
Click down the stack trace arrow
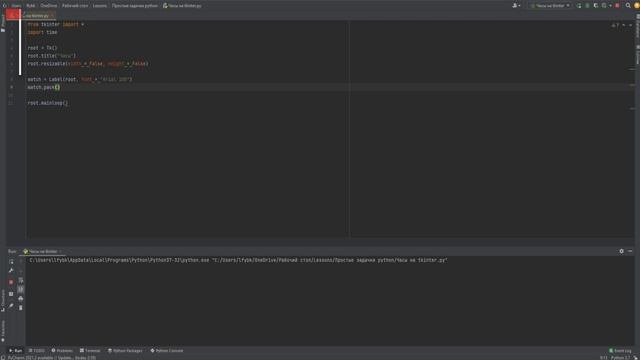click(21, 271)
